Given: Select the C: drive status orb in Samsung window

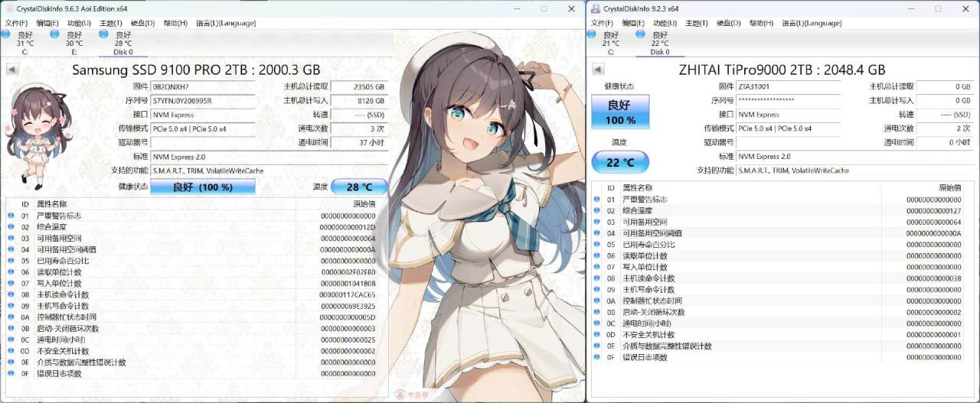Looking at the screenshot, I should (x=5, y=34).
